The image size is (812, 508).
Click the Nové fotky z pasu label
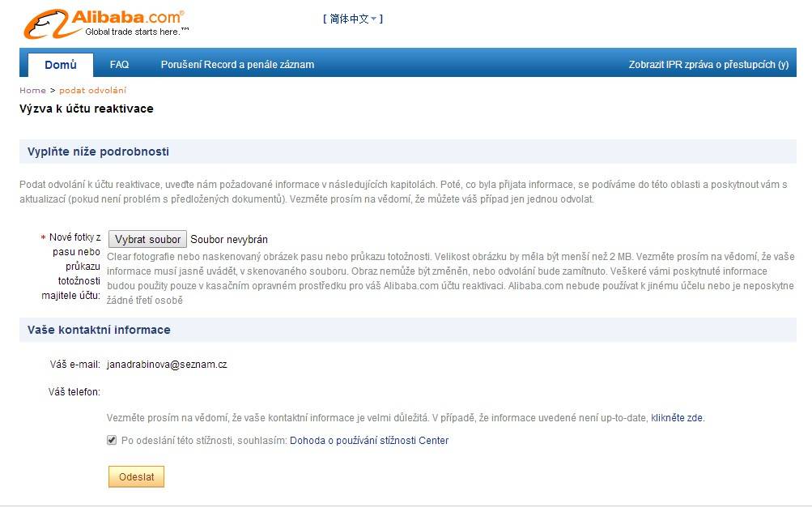pyautogui.click(x=71, y=267)
